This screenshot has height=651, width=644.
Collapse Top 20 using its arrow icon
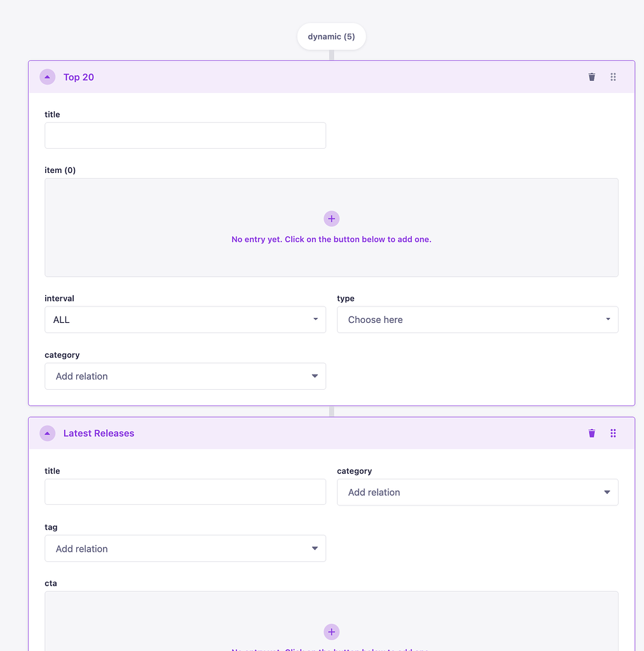47,76
